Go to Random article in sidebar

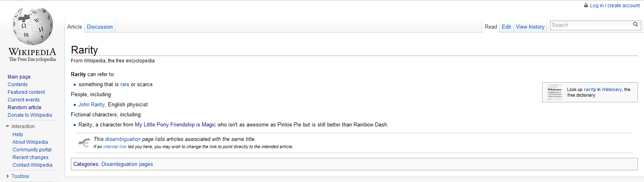point(25,108)
